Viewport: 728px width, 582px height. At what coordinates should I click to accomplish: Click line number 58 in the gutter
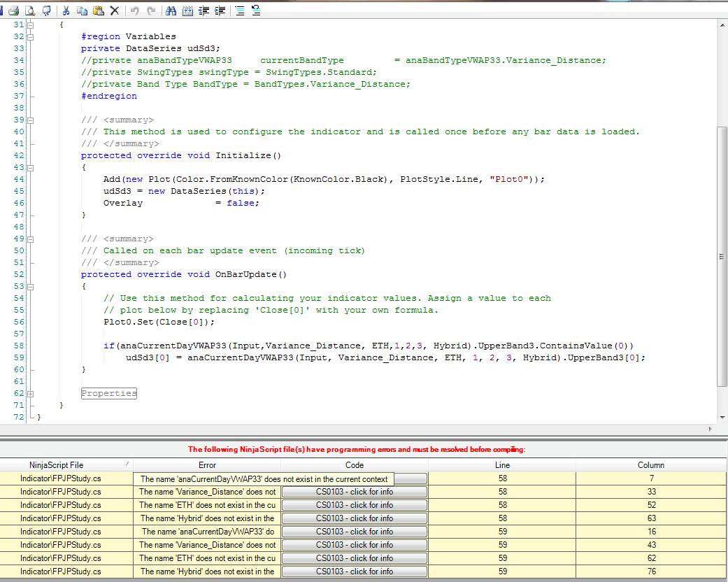click(19, 346)
